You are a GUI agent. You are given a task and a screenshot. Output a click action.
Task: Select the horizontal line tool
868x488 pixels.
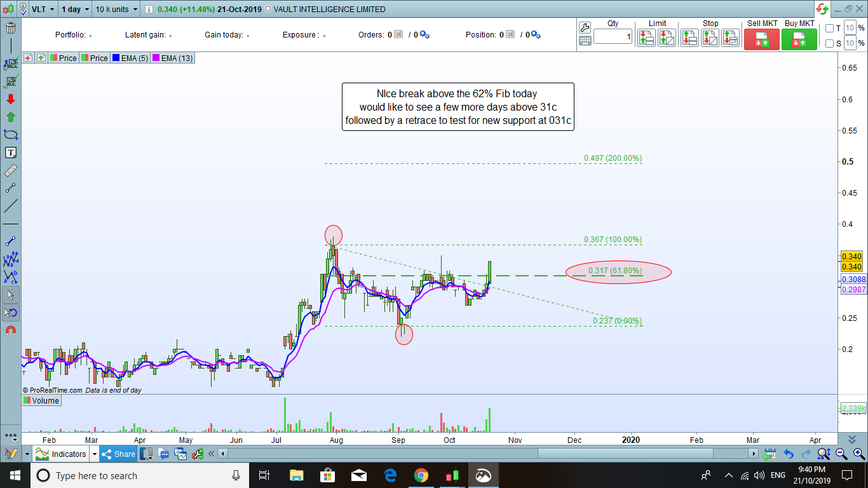[11, 224]
